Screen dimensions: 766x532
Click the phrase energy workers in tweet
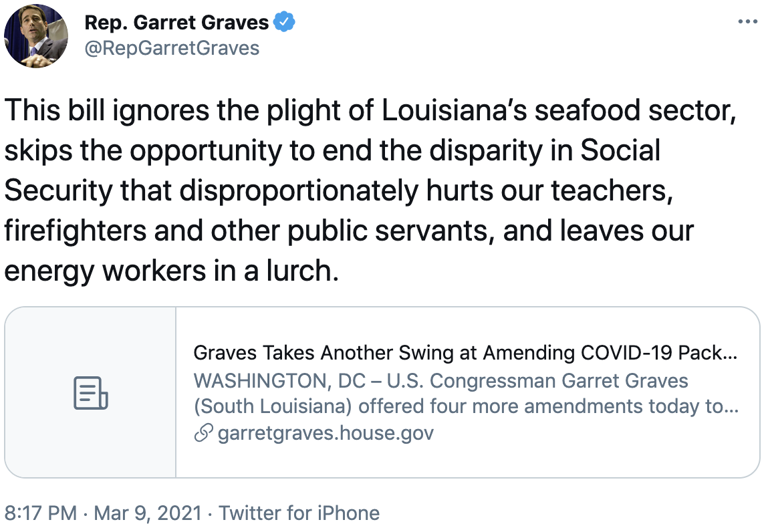pyautogui.click(x=111, y=271)
